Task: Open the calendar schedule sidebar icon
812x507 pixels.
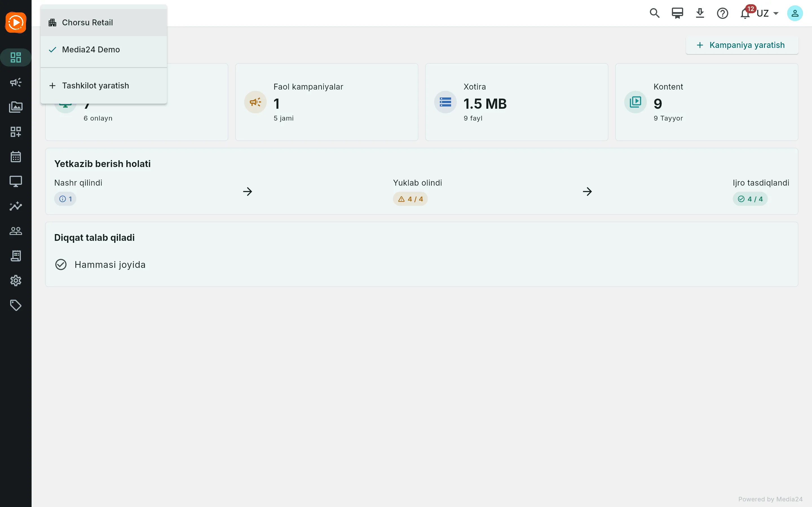Action: click(x=16, y=157)
